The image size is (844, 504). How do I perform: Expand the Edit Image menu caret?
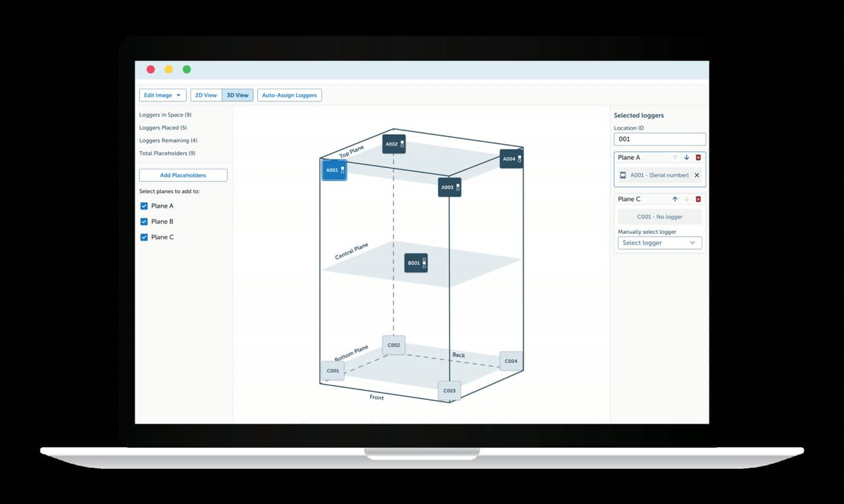178,95
